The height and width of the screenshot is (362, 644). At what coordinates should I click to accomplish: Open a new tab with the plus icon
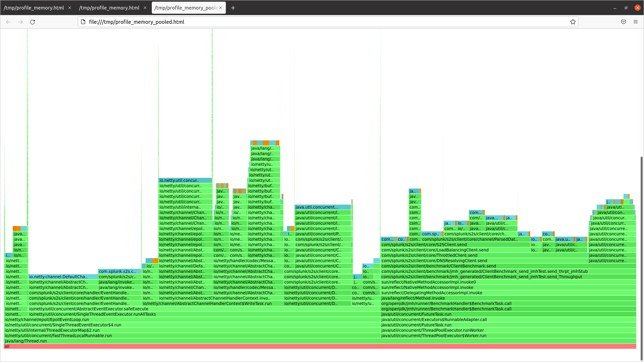coord(233,8)
